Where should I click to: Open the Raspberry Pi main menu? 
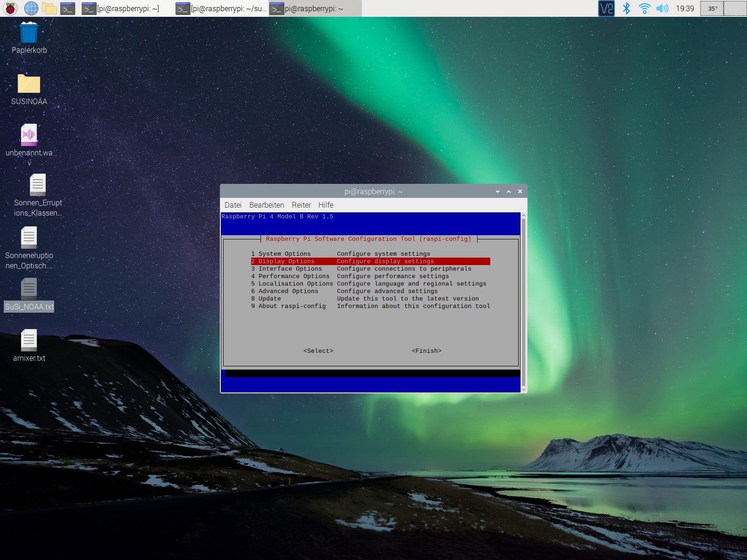(x=10, y=8)
